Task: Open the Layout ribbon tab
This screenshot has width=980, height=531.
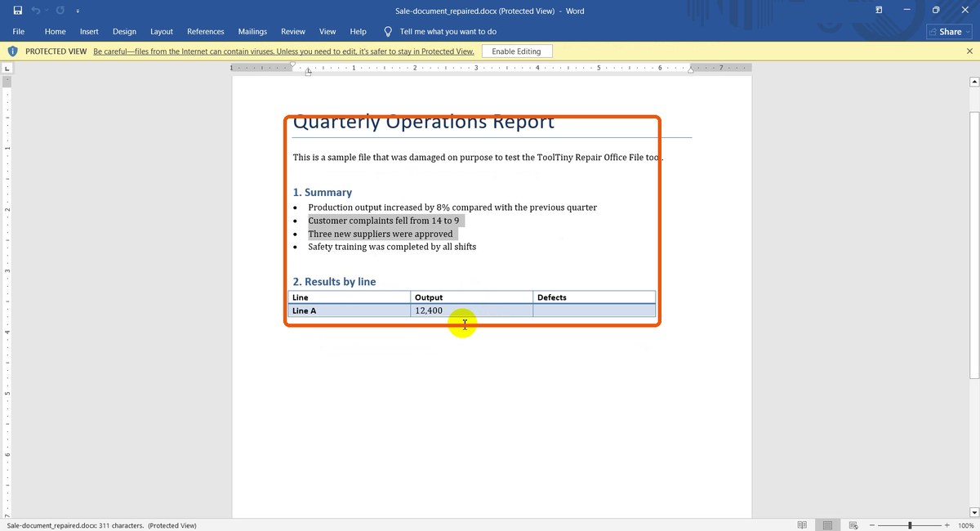Action: (162, 32)
